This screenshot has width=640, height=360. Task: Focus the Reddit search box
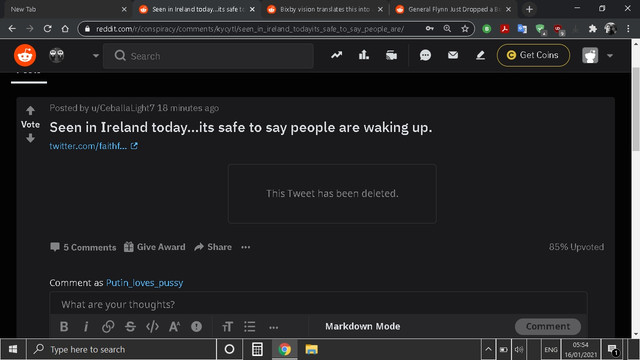(x=208, y=56)
